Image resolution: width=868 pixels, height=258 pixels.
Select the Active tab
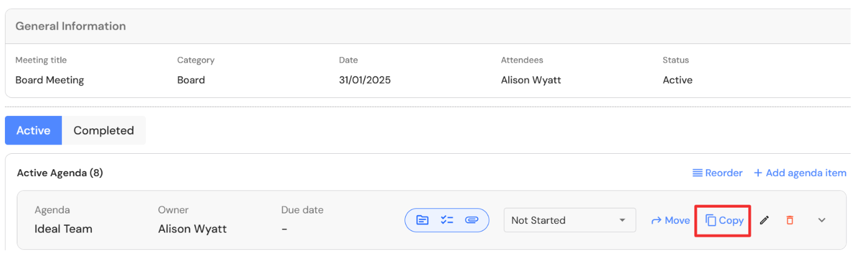[x=34, y=130]
